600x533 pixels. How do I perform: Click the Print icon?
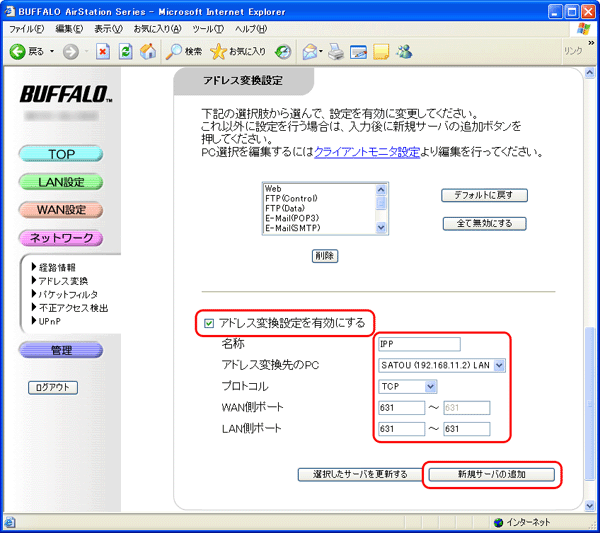tap(336, 52)
